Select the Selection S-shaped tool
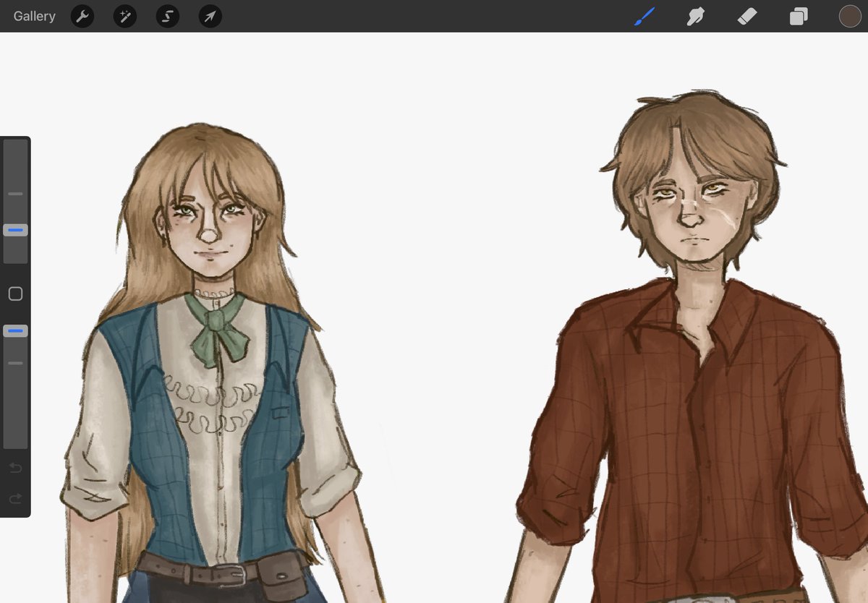868x603 pixels. tap(168, 16)
